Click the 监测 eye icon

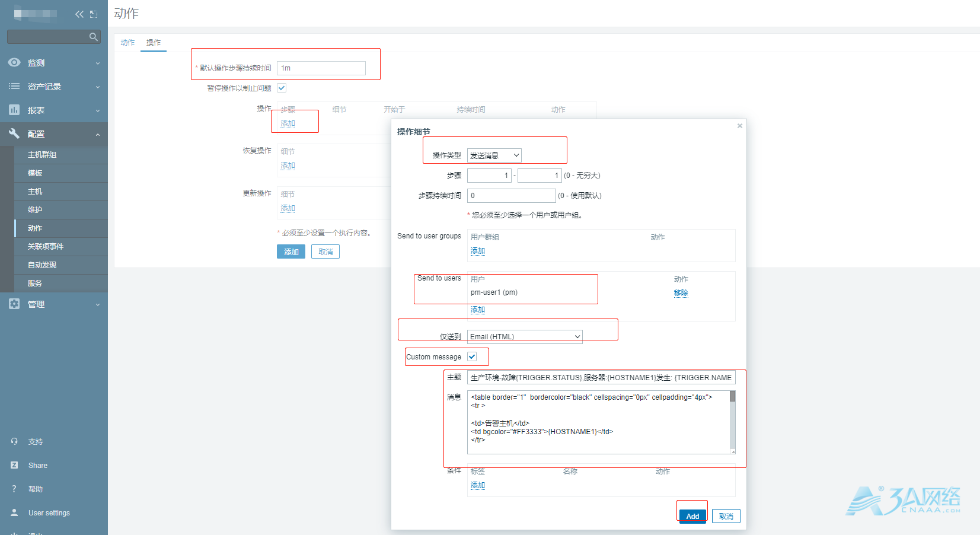click(14, 62)
